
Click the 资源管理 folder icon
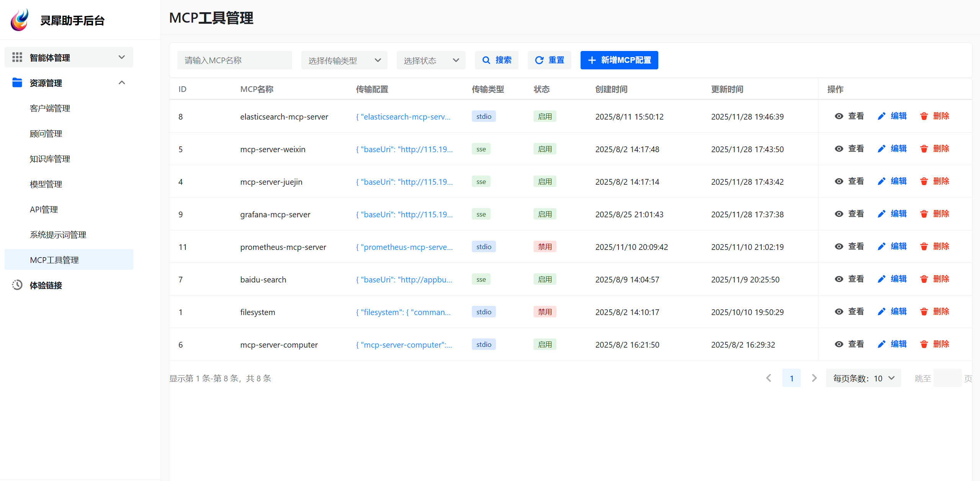pyautogui.click(x=17, y=83)
